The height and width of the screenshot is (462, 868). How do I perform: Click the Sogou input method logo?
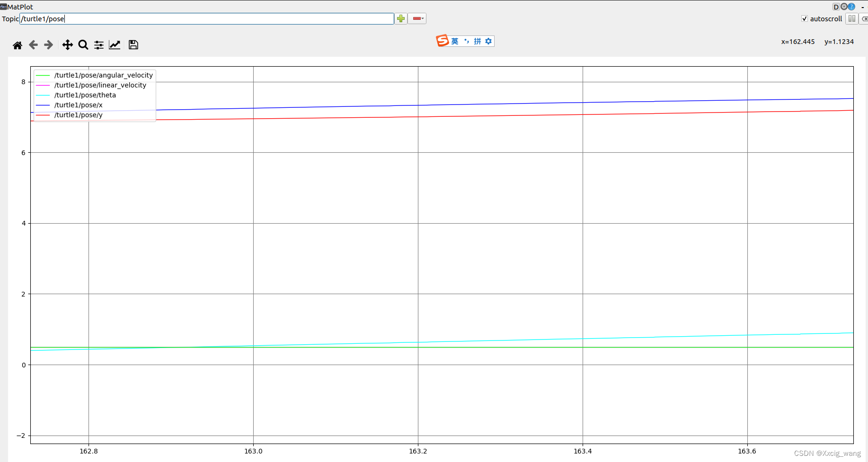[x=443, y=41]
